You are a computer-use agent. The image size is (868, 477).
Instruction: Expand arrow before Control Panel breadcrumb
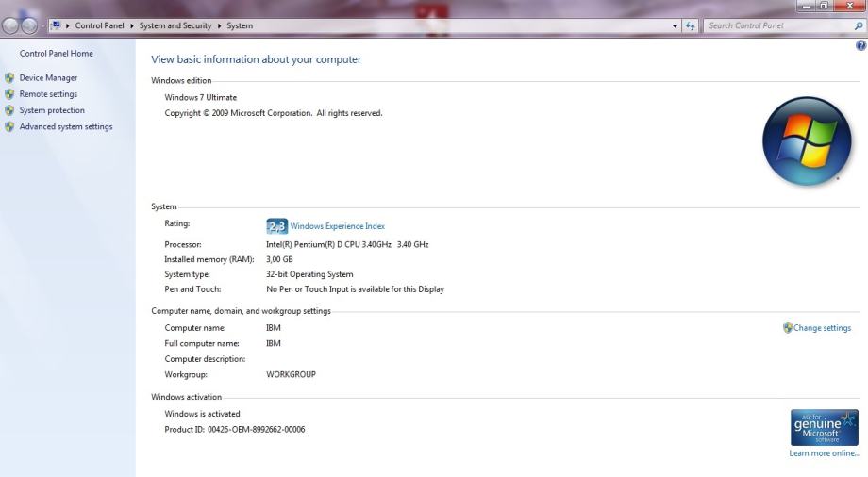[x=68, y=25]
